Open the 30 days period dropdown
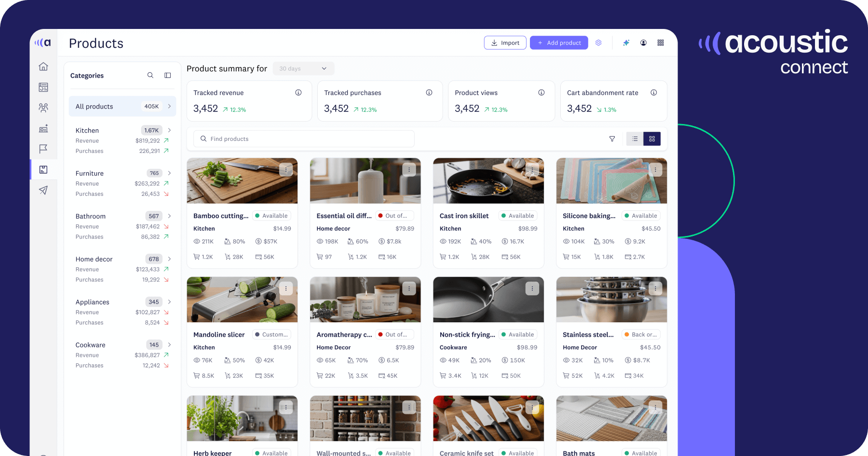This screenshot has height=456, width=868. (303, 69)
